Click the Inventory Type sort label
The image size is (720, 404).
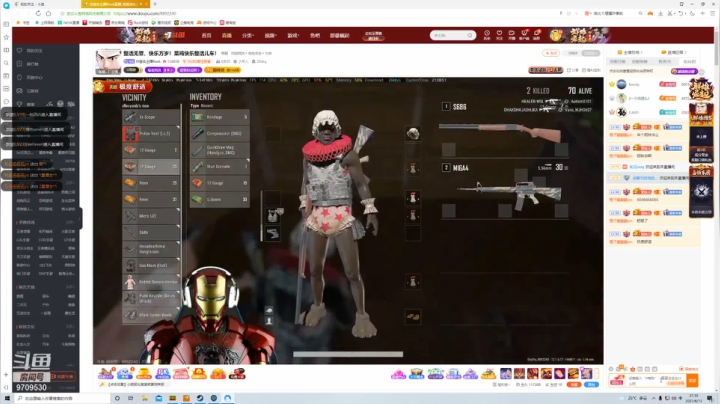pos(201,106)
